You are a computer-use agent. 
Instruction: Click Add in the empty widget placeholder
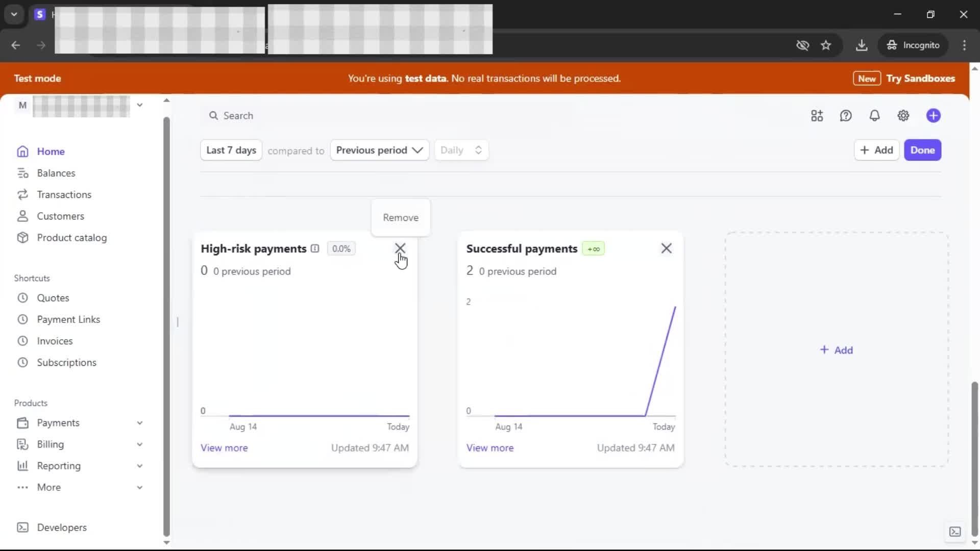pos(836,350)
